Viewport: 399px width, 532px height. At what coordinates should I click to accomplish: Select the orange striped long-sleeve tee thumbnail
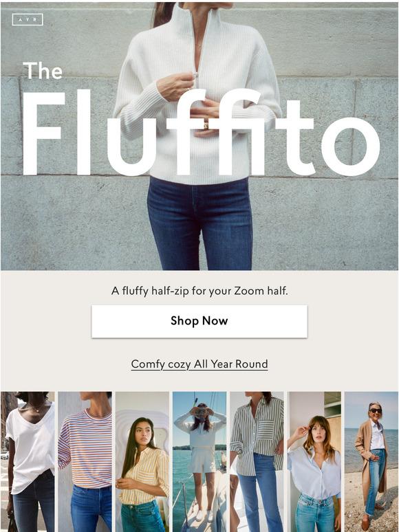[x=85, y=462]
